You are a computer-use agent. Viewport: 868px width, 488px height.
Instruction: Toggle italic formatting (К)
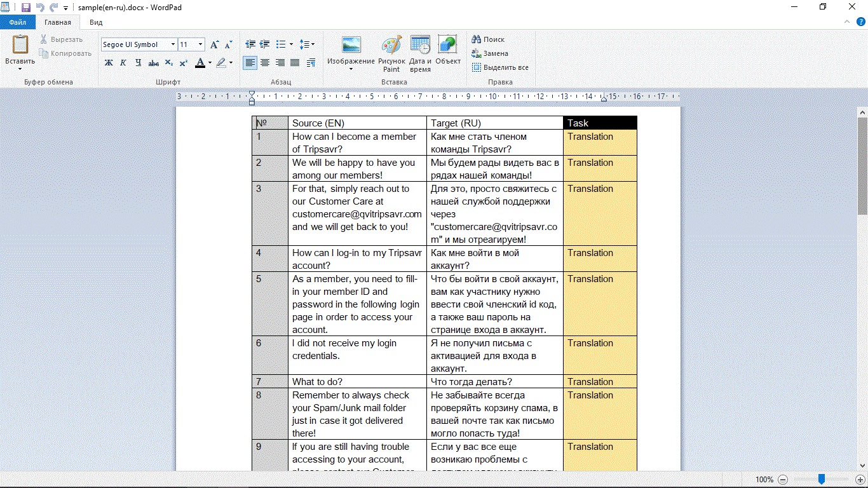pyautogui.click(x=123, y=63)
